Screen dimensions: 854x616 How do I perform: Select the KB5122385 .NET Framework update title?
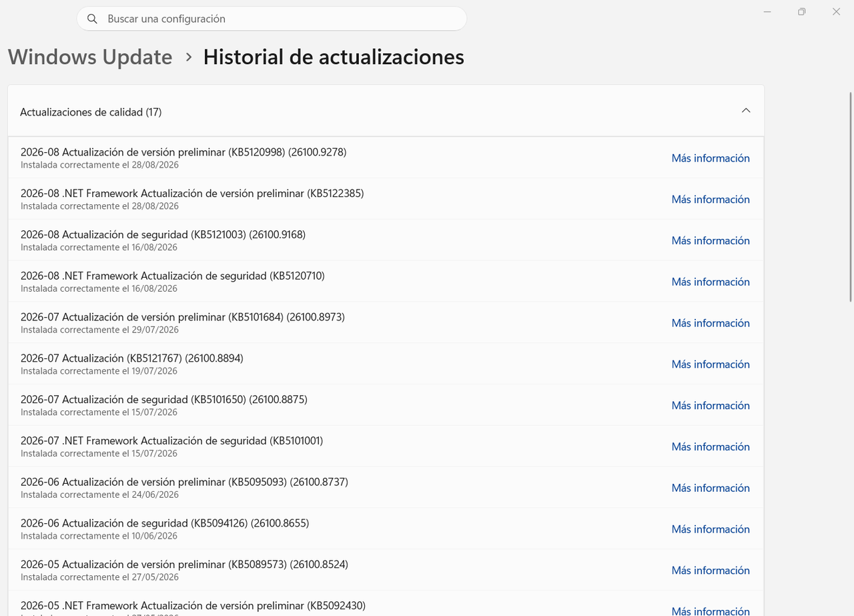click(192, 194)
